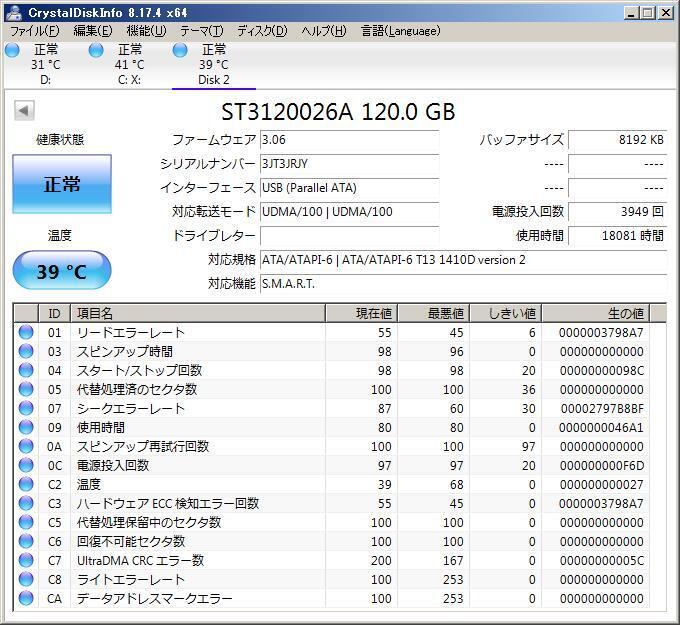The width and height of the screenshot is (680, 625).
Task: Click the power on hours 18081 時間
Action: (618, 236)
